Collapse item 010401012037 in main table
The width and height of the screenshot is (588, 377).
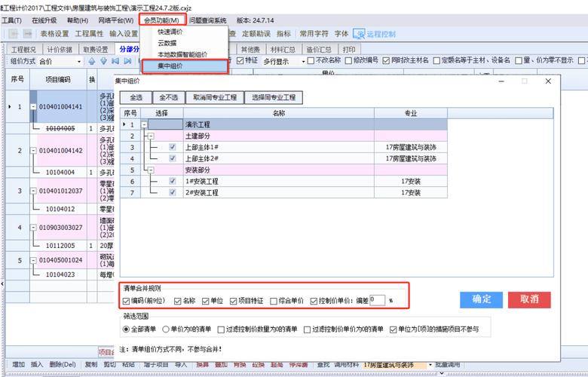(33, 191)
